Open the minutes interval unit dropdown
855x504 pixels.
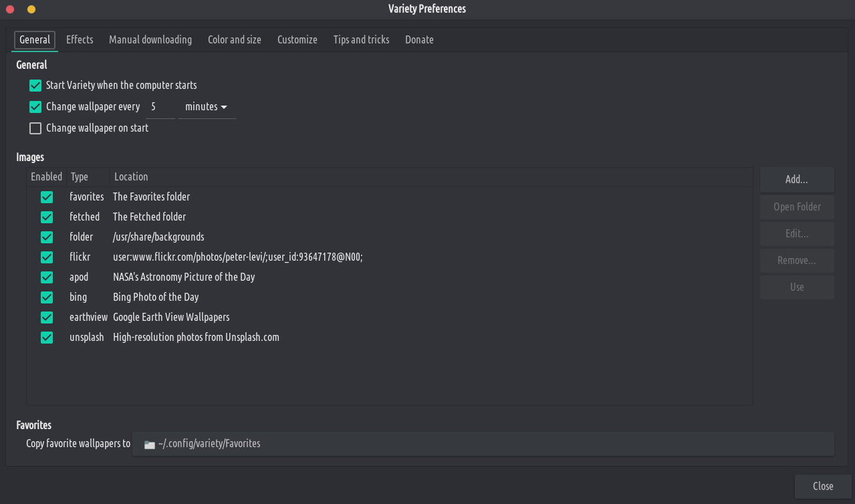pos(207,107)
